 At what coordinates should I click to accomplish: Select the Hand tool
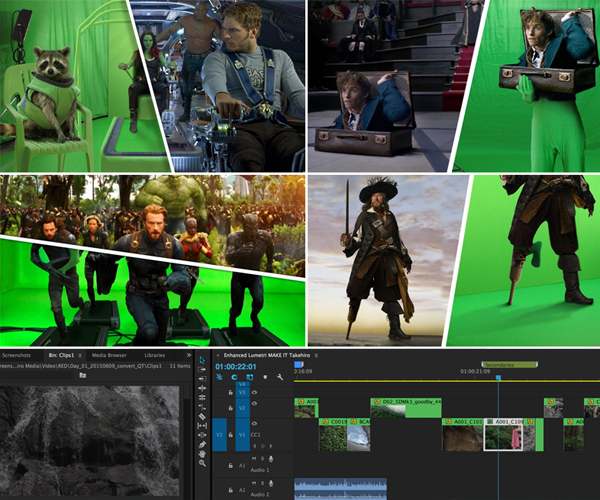(x=202, y=454)
